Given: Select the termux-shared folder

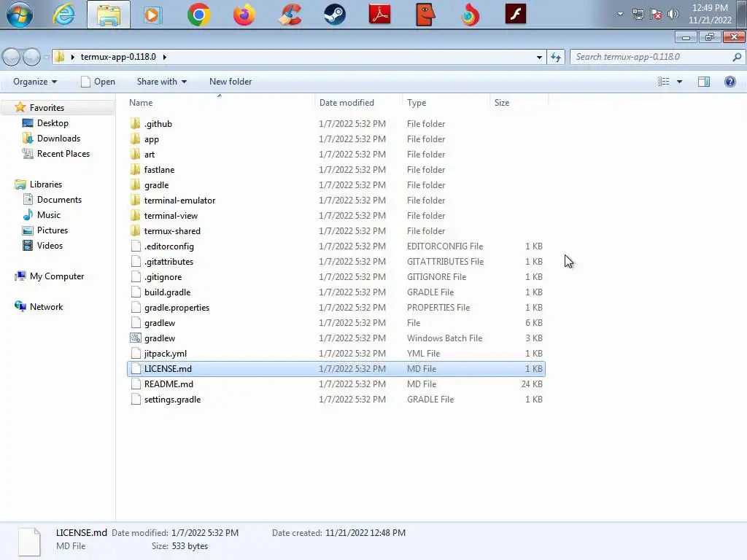Looking at the screenshot, I should [336, 231].
